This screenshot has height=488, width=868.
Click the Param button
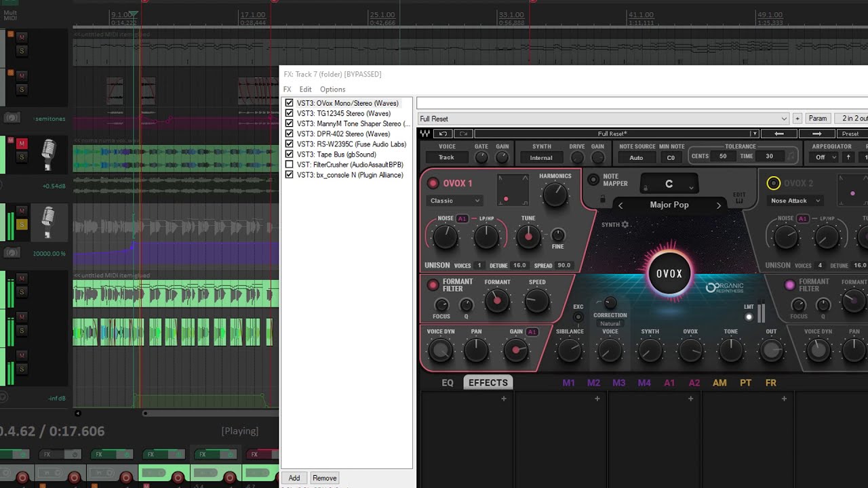point(818,119)
